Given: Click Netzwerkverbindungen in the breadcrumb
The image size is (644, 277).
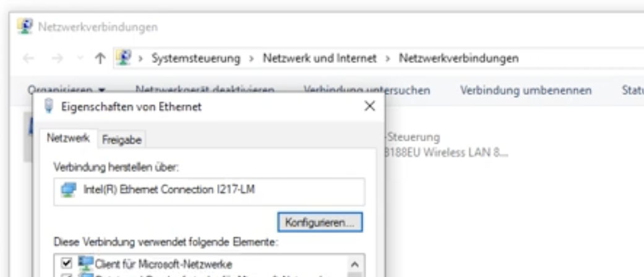Looking at the screenshot, I should [459, 58].
